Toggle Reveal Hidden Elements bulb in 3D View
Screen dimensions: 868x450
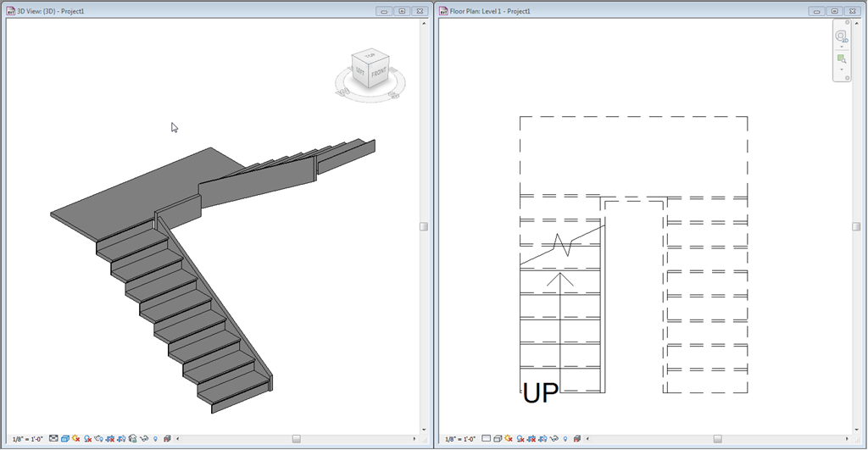point(156,438)
